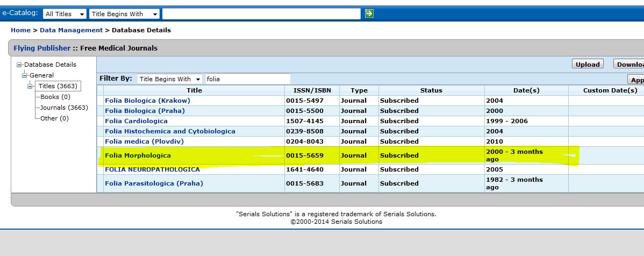
Task: Open the e-Catalog Title Begins With dropdown
Action: [x=125, y=14]
